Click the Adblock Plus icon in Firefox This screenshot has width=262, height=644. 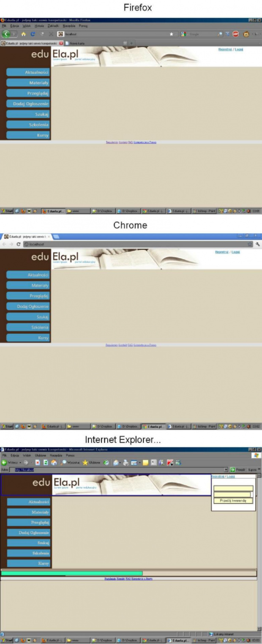pos(235,34)
